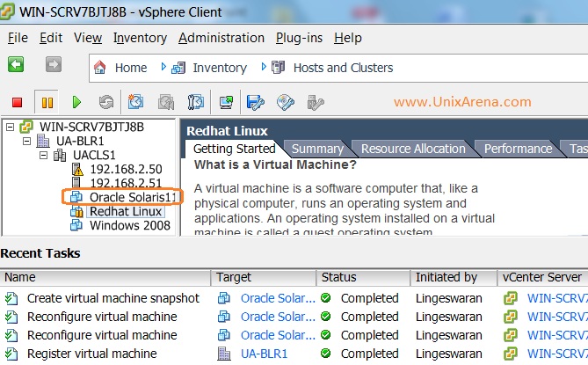Click the USB device connect icon
Viewport: 588px width, 365px height.
tap(315, 102)
